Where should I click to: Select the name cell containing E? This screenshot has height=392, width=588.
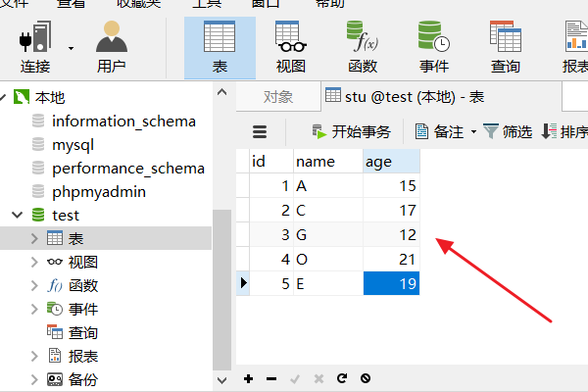click(328, 283)
